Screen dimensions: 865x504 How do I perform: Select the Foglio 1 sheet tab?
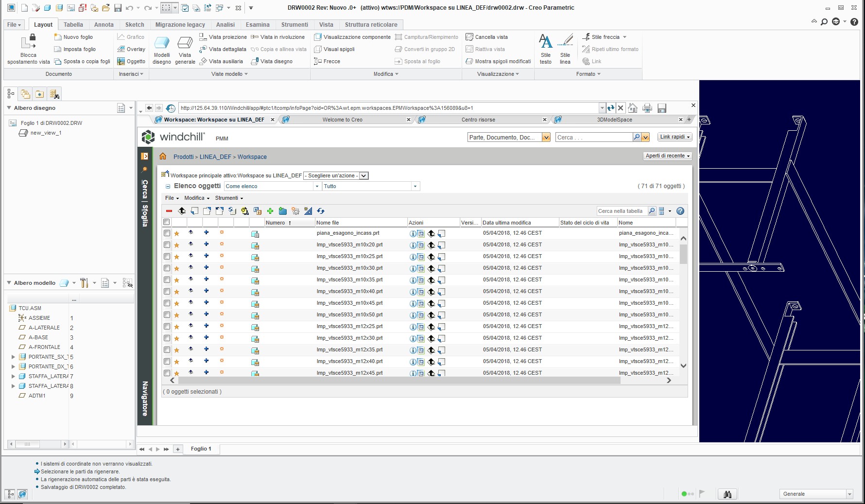201,449
